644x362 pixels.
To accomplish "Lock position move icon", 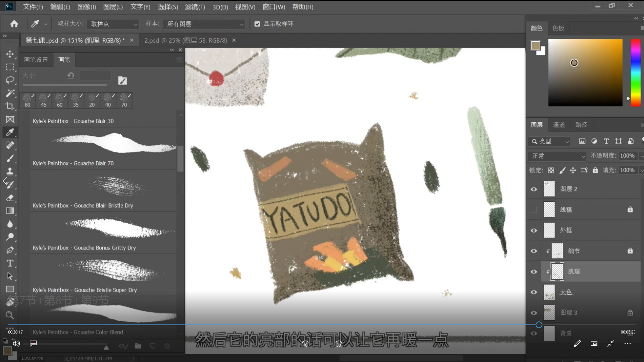I will (573, 170).
